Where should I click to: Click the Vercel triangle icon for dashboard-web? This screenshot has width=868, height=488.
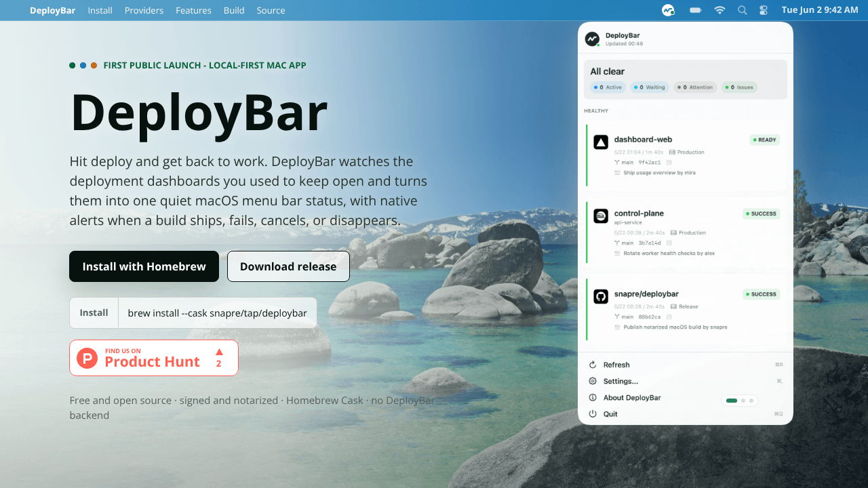(x=601, y=142)
